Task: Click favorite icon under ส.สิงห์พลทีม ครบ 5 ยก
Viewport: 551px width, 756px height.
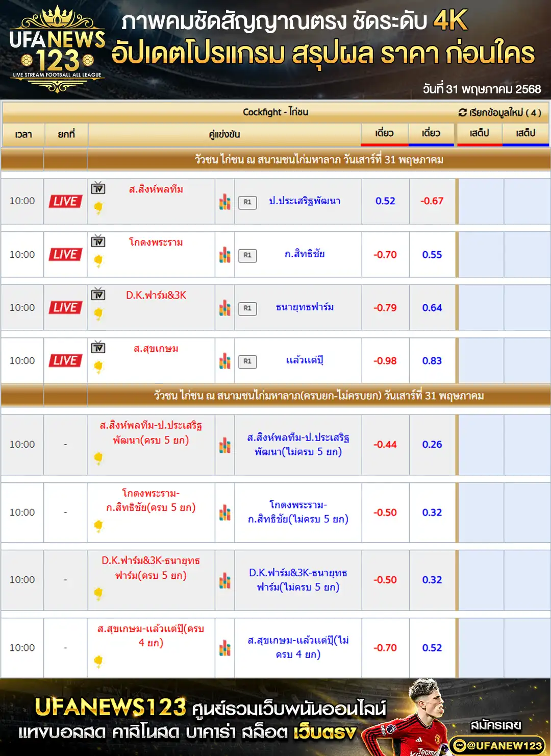Action: [98, 458]
